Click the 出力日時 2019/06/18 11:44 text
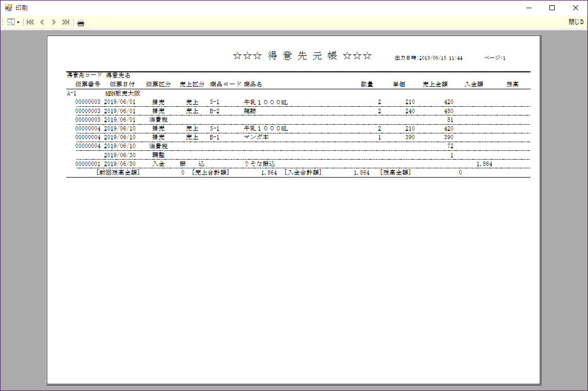This screenshot has width=588, height=391. pos(428,58)
